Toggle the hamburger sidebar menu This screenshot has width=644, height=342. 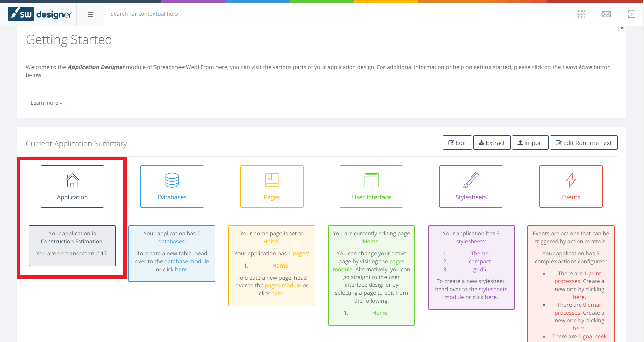tap(90, 14)
